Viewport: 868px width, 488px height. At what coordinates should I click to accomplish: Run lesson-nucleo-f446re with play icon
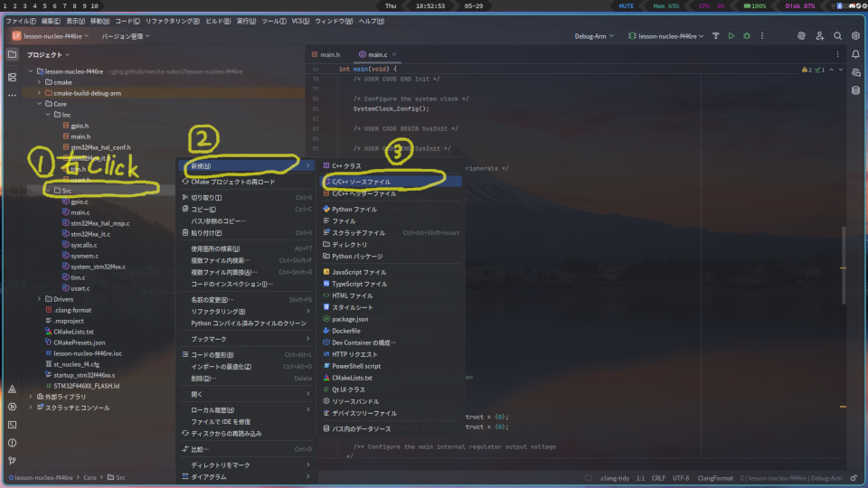(731, 36)
